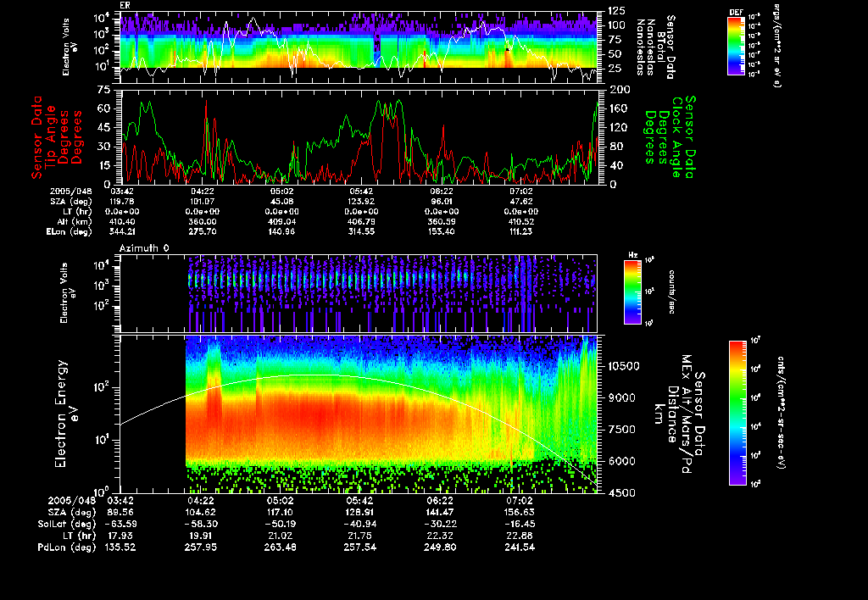
Task: Click the PdLon value 135.52
Action: point(120,547)
